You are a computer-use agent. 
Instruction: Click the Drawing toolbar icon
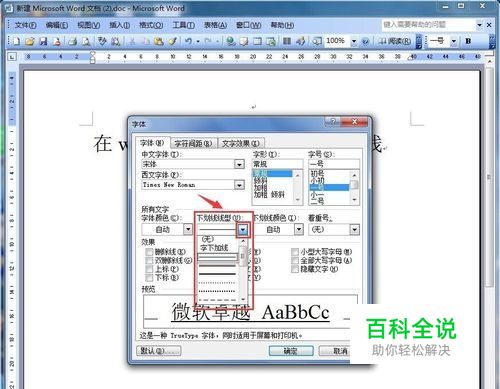301,41
